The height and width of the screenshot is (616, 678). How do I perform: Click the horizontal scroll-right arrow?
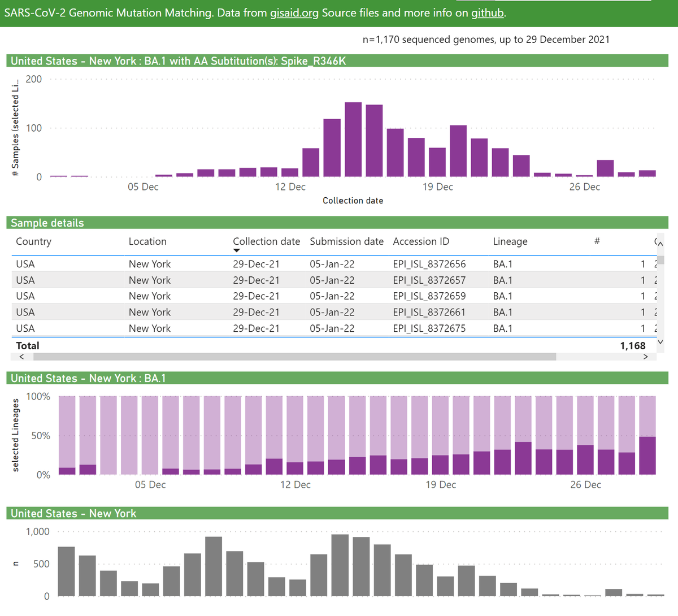[x=645, y=357]
